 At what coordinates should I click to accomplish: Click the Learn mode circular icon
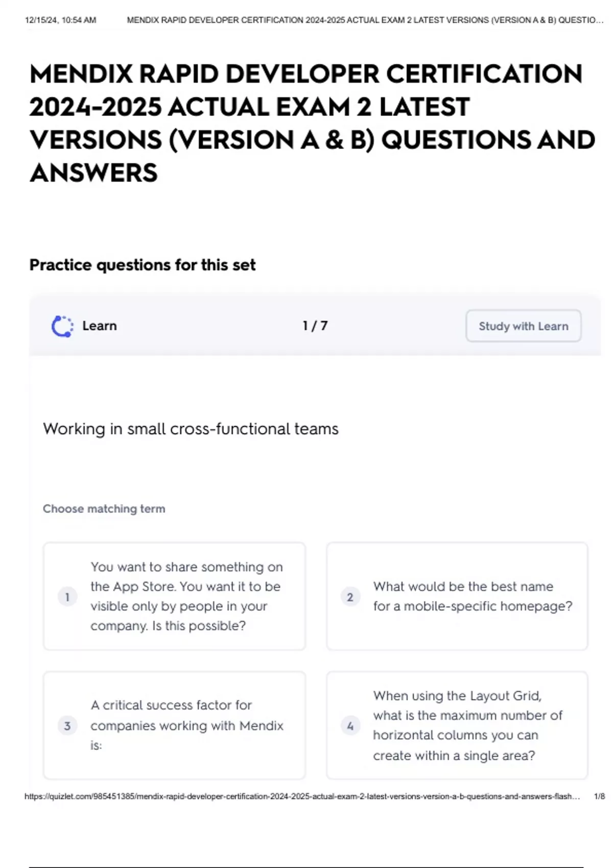click(62, 326)
